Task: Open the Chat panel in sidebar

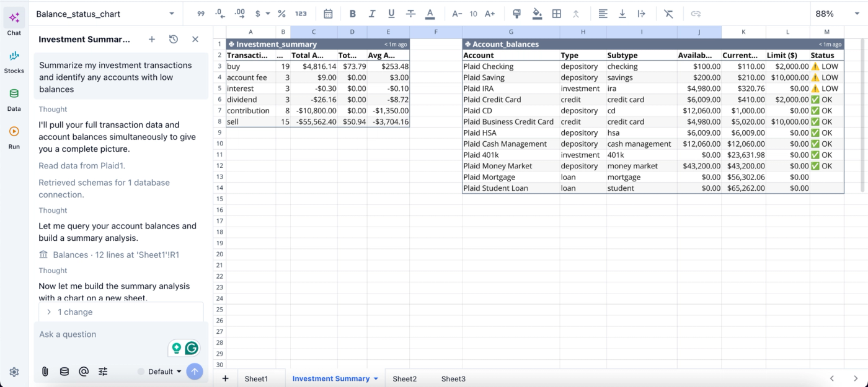Action: (x=14, y=23)
